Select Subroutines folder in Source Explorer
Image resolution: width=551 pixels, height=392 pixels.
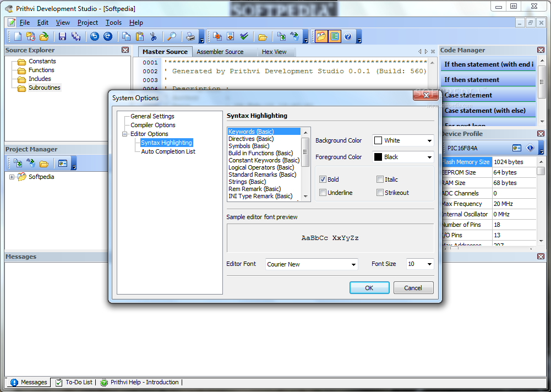point(44,88)
